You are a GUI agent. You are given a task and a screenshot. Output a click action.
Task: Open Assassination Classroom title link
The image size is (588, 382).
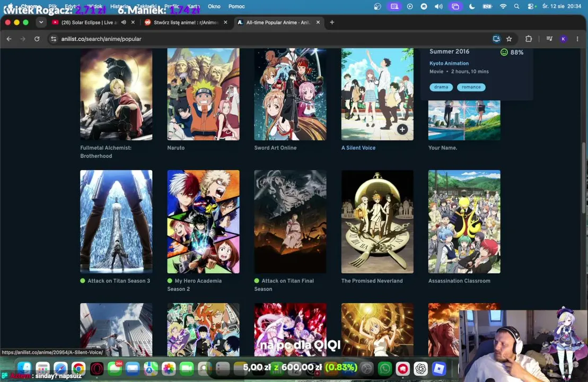point(459,281)
